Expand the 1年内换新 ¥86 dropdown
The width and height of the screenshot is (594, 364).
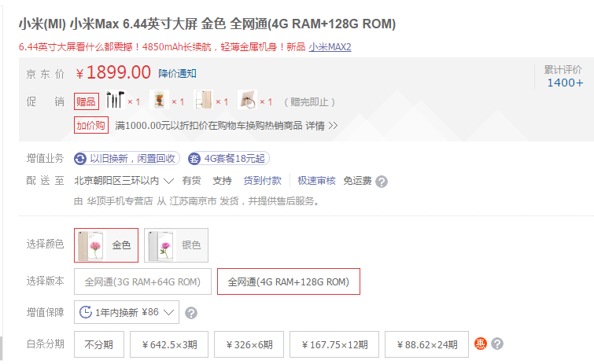(x=127, y=312)
